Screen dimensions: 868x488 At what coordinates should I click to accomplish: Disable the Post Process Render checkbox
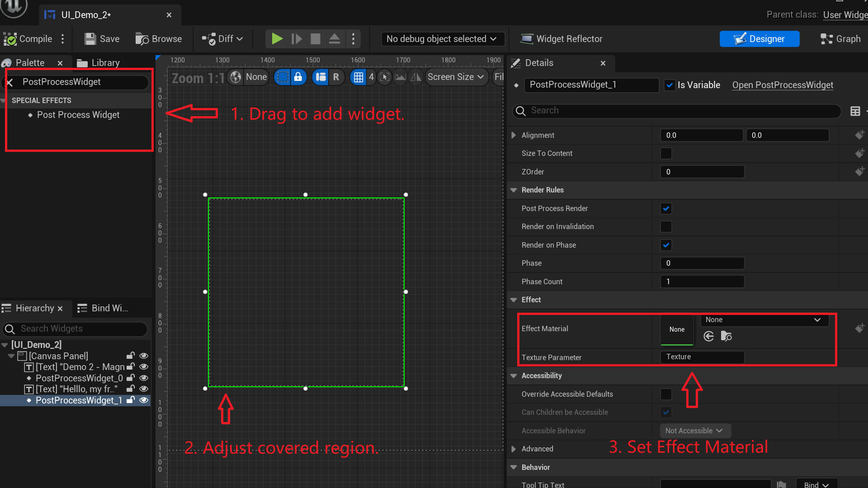(666, 208)
